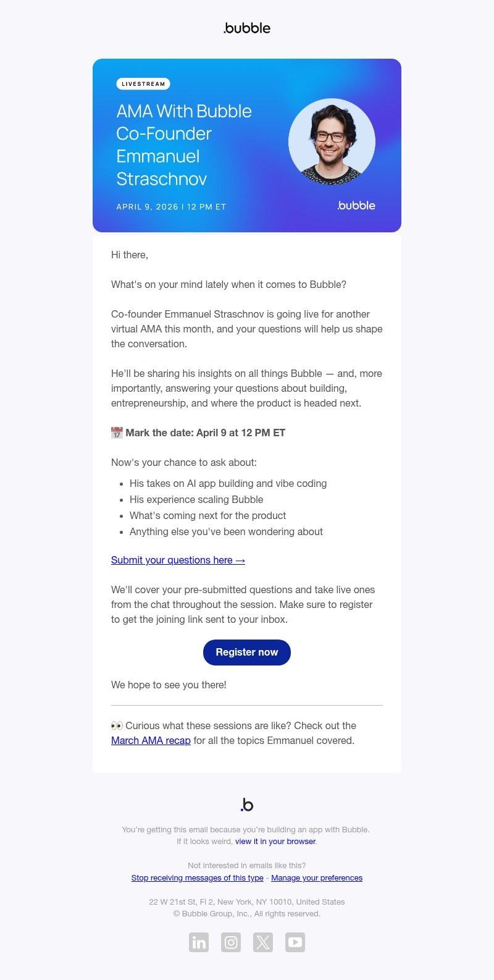Open 'Manage your preferences'
The height and width of the screenshot is (980, 494).
316,877
